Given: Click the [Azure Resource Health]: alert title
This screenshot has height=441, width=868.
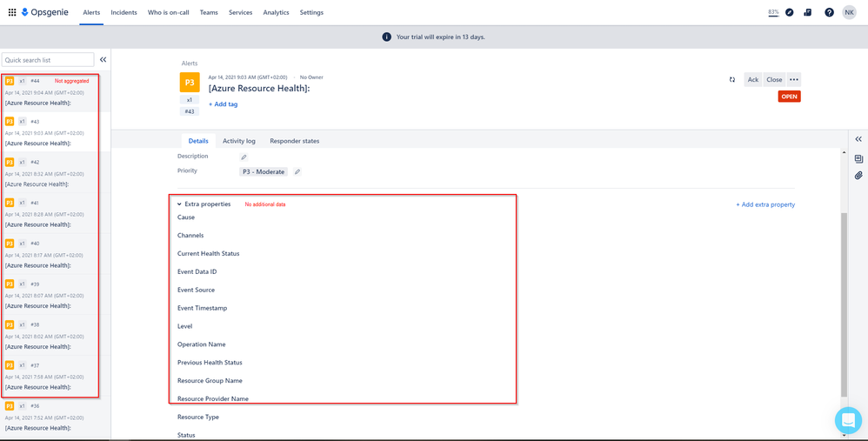Looking at the screenshot, I should tap(258, 89).
